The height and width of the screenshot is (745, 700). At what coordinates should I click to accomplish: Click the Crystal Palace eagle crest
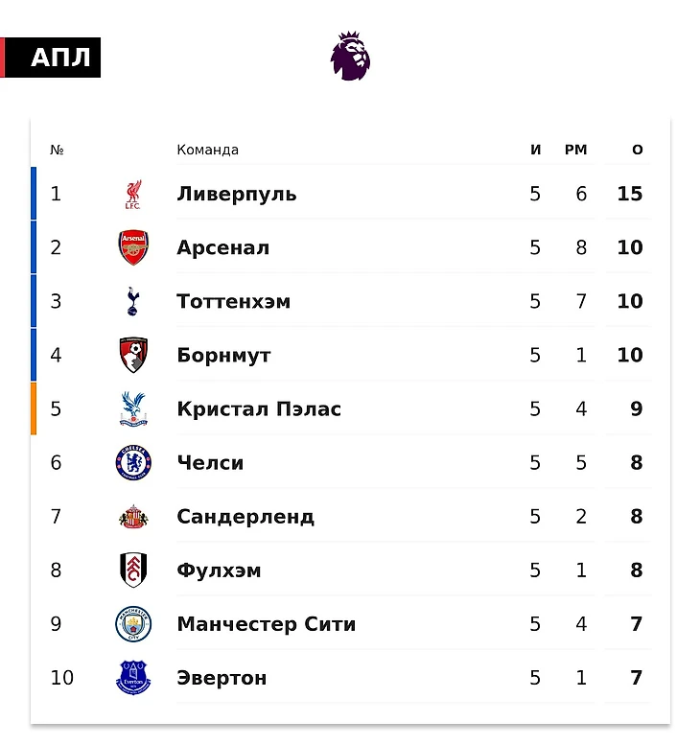click(133, 408)
